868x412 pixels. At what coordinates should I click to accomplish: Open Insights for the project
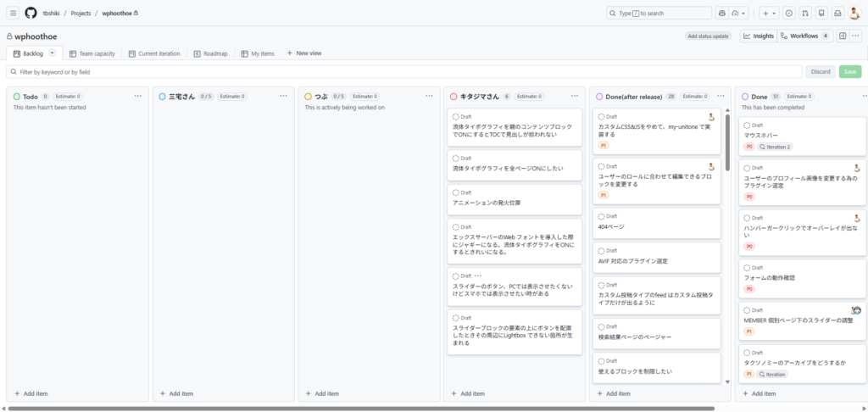point(759,36)
